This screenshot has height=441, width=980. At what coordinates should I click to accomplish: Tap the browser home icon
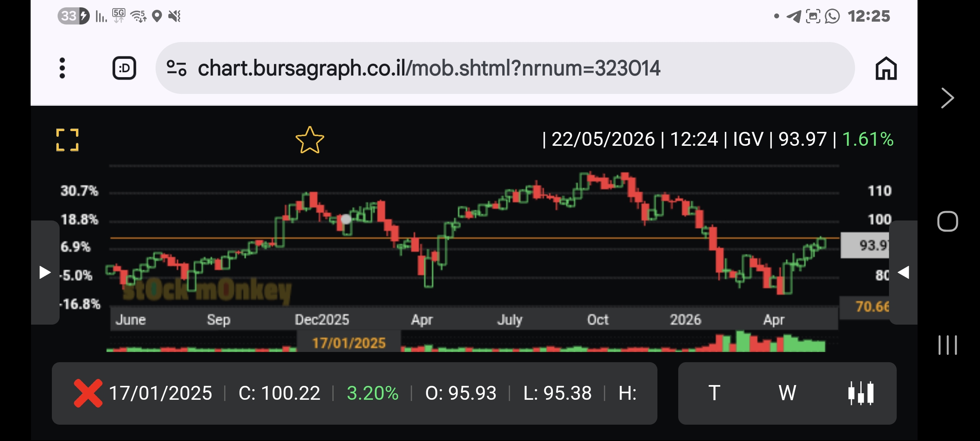886,68
